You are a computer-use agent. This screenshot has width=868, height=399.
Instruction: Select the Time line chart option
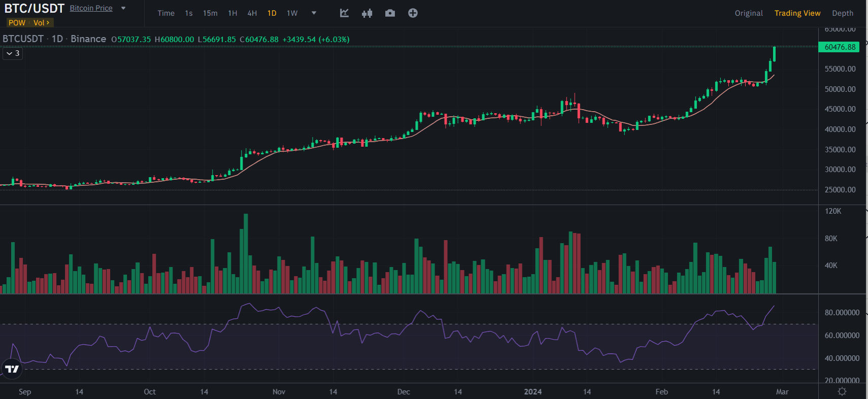[x=166, y=13]
